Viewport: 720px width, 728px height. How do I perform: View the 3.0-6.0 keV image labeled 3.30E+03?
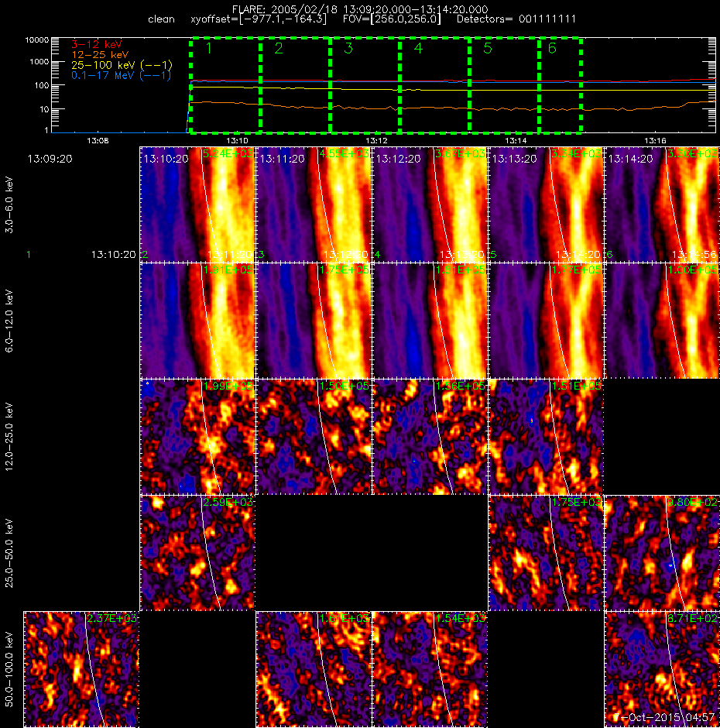(x=662, y=204)
